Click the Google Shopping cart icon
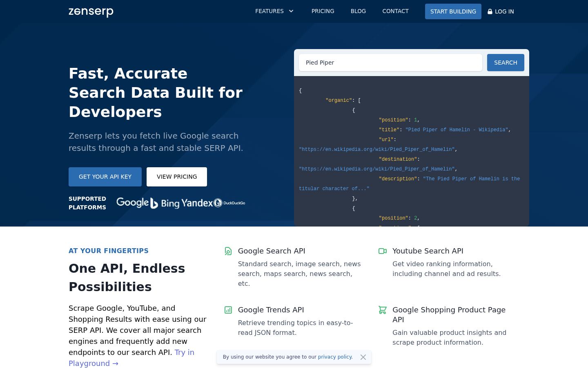Screen dimensions: 588x368 (383, 310)
